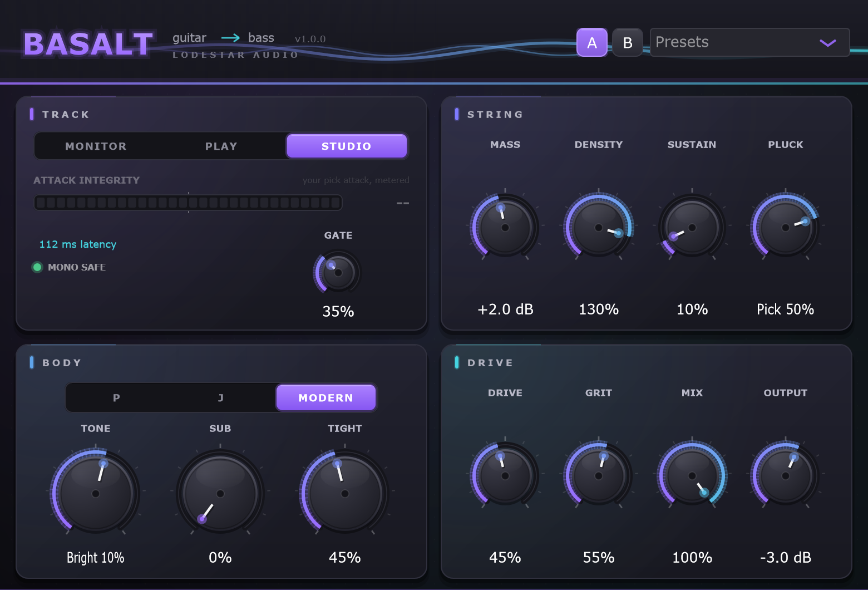The width and height of the screenshot is (868, 590).
Task: Click the BASALT logo
Action: (88, 44)
